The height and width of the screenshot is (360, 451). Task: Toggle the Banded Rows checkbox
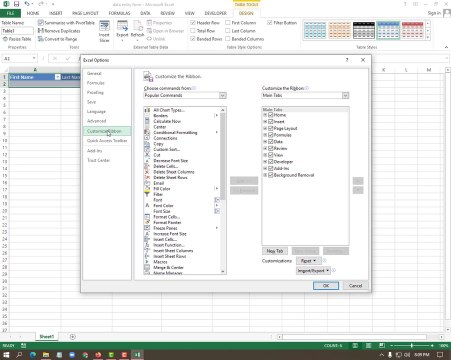click(x=193, y=39)
